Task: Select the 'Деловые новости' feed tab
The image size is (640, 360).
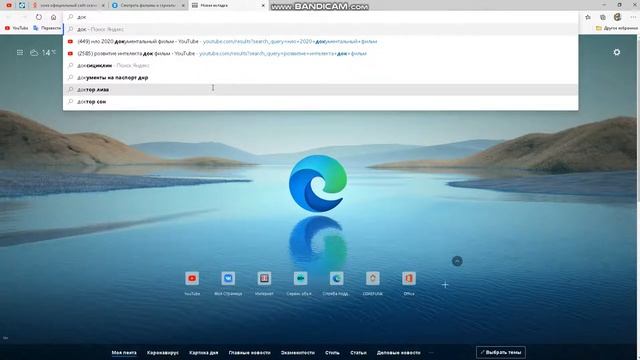Action: click(398, 353)
